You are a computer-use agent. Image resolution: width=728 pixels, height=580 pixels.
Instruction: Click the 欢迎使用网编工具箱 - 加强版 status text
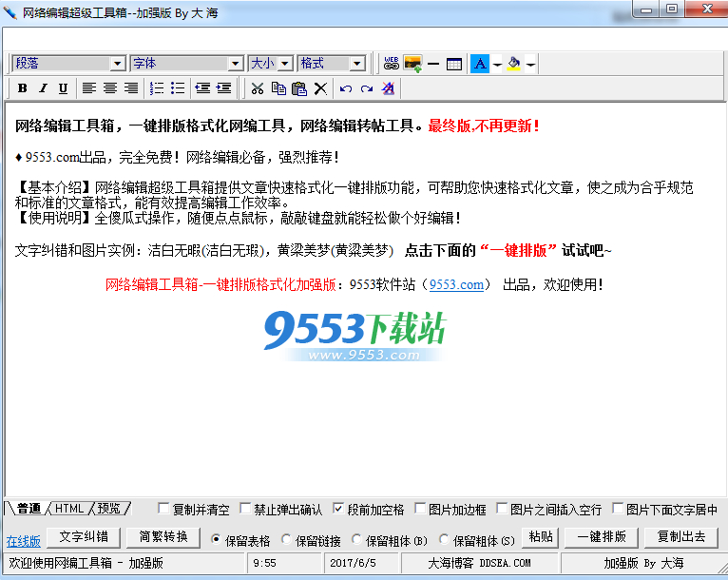86,563
